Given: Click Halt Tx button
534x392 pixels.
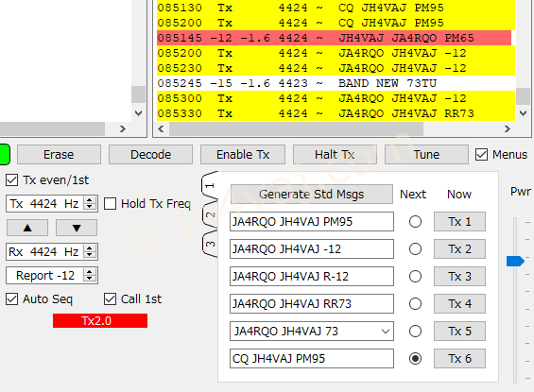Looking at the screenshot, I should (335, 155).
